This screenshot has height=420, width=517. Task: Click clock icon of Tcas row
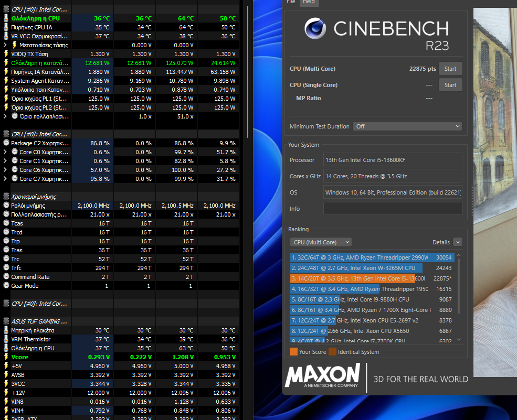click(x=6, y=223)
